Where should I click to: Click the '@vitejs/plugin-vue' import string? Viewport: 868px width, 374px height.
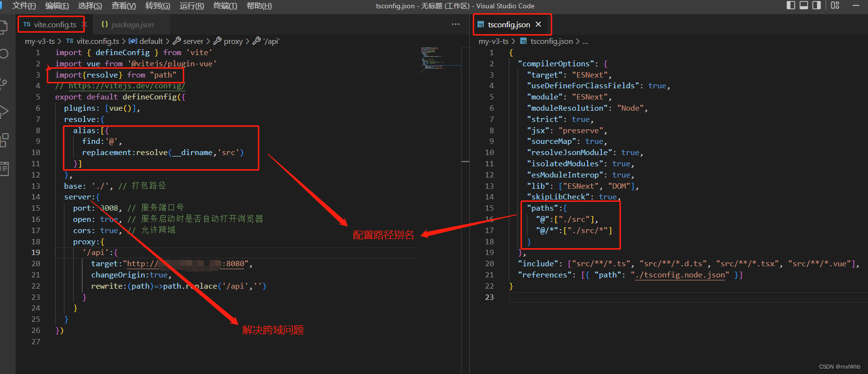point(172,64)
